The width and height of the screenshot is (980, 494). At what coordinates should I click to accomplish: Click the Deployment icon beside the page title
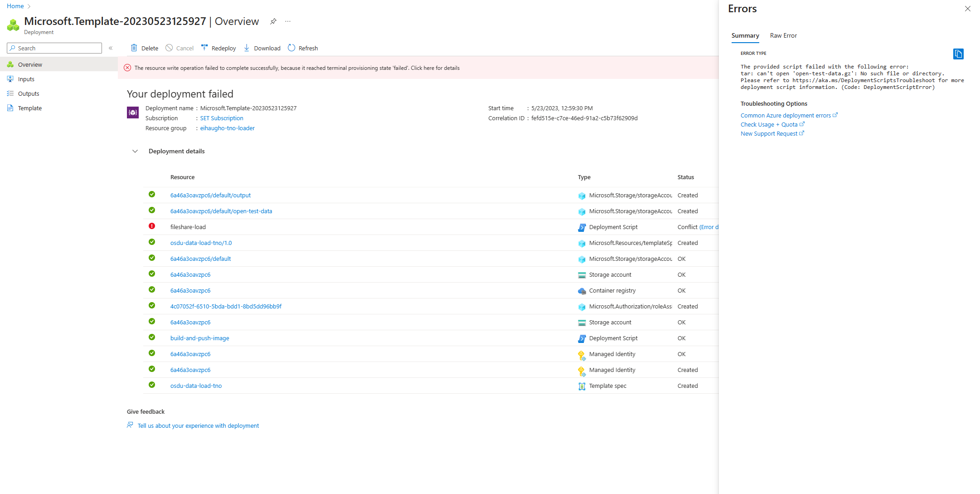tap(13, 24)
